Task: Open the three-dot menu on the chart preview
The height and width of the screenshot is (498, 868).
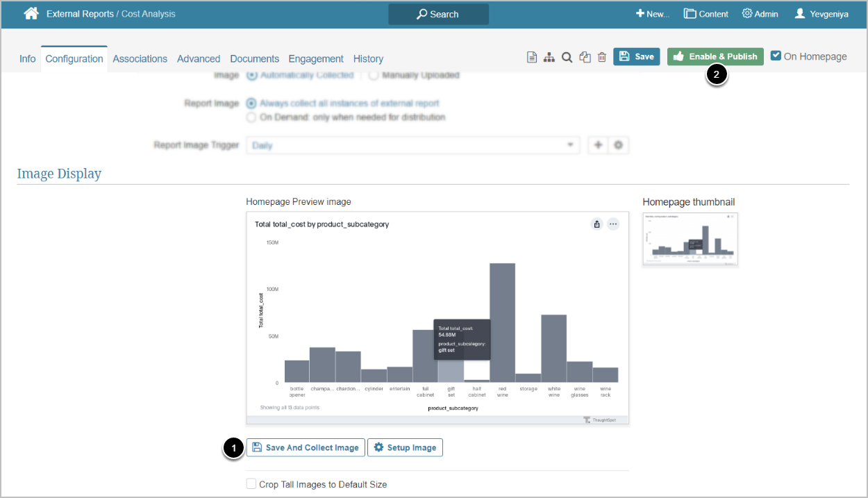Action: point(613,224)
